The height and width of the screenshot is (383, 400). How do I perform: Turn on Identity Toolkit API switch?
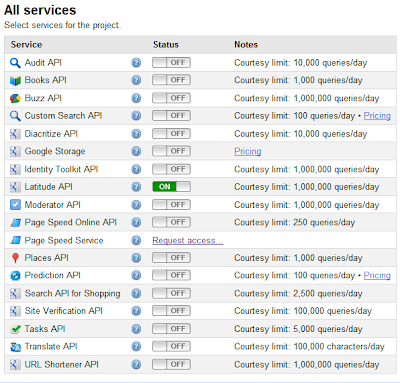tap(171, 169)
